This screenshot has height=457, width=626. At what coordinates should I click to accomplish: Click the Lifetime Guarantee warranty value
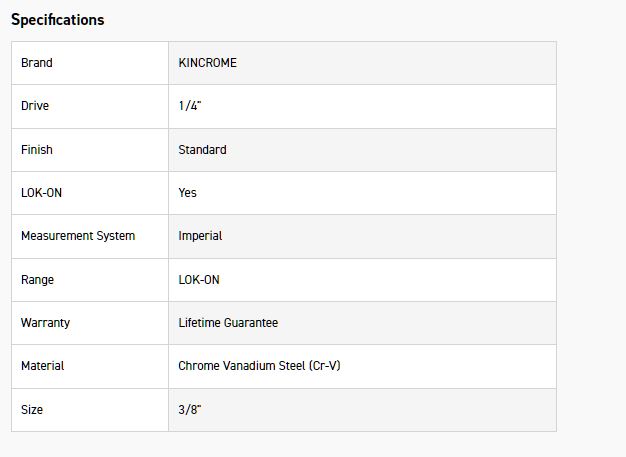228,323
